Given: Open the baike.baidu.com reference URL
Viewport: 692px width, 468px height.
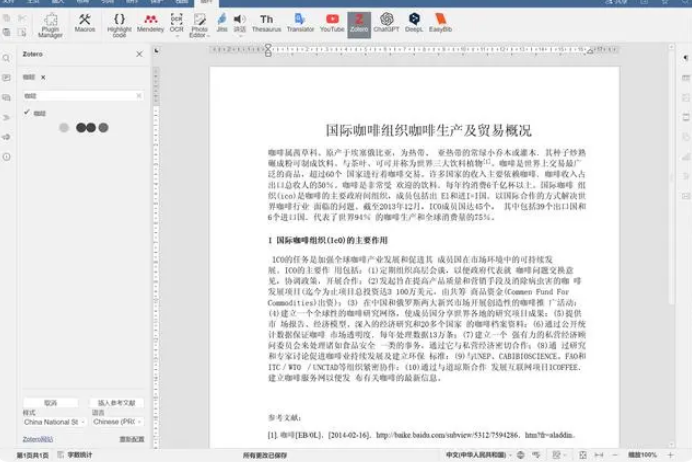Looking at the screenshot, I should 475,435.
